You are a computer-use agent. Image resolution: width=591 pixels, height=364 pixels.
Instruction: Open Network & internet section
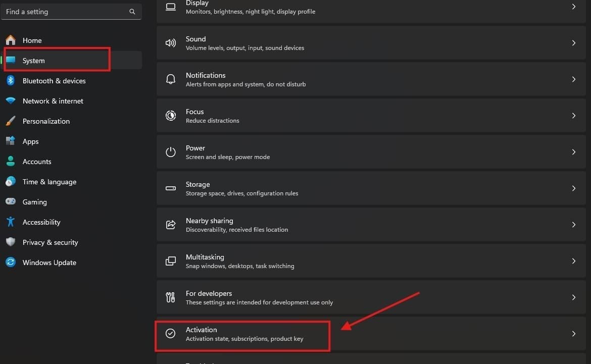coord(71,100)
